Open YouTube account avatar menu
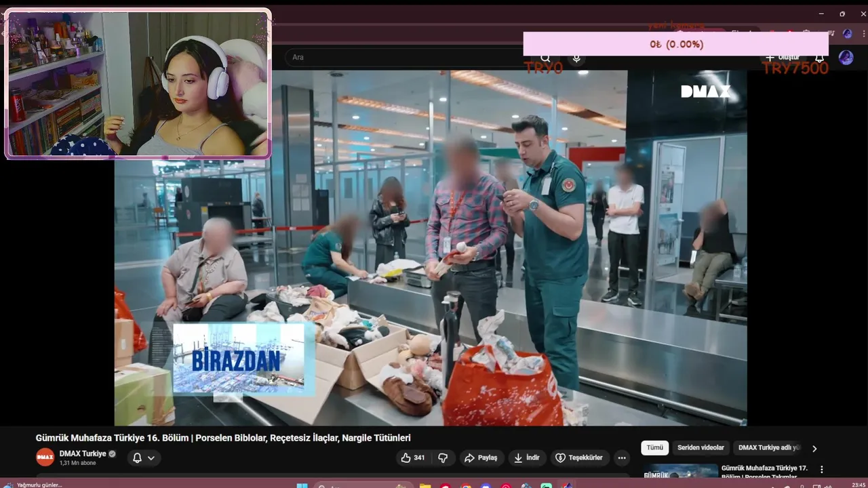Viewport: 868px width, 488px height. point(846,58)
